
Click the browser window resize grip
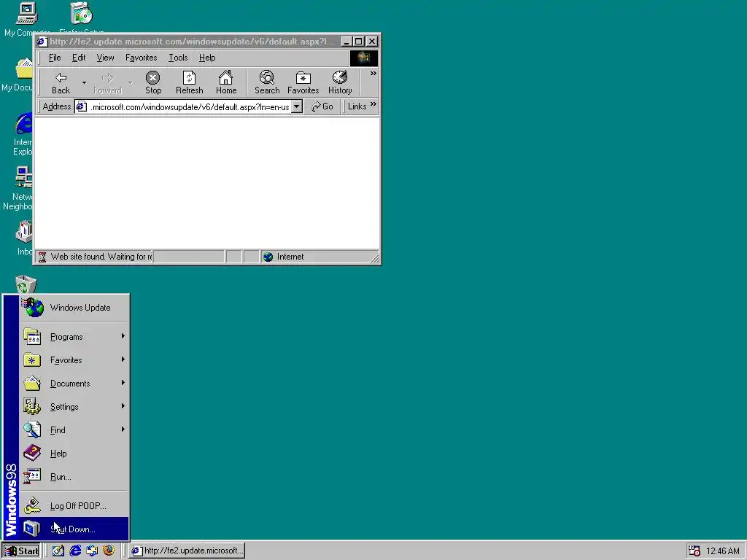coord(375,258)
